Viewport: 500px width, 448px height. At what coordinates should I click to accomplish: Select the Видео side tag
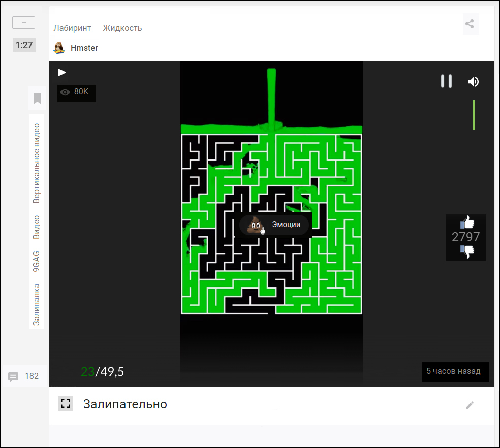click(37, 227)
